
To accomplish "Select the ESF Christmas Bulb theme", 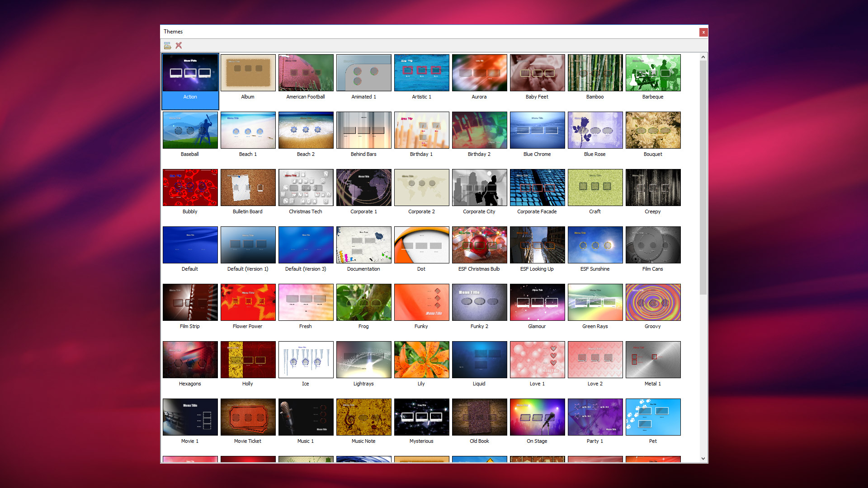I will coord(479,244).
